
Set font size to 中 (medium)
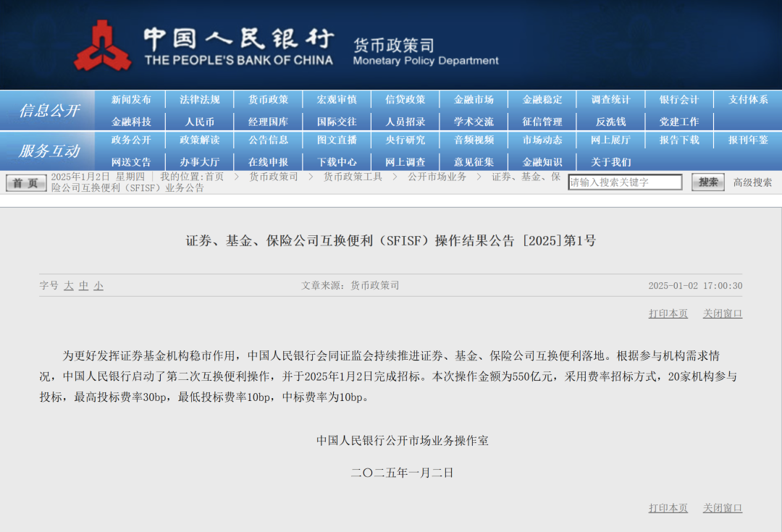(84, 286)
